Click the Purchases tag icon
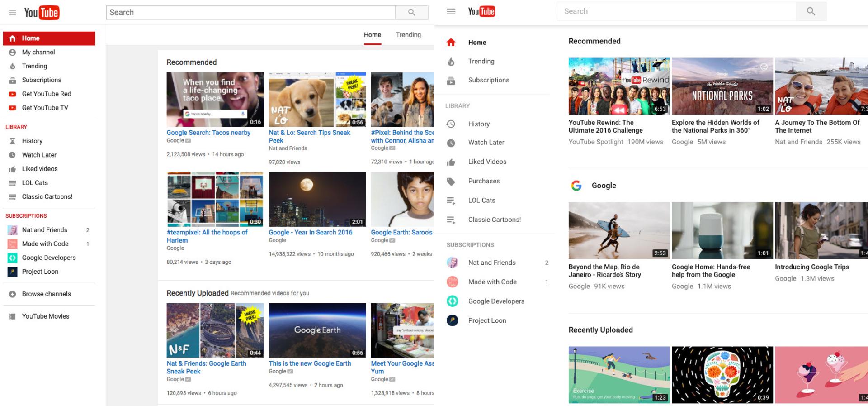The image size is (868, 406). tap(451, 182)
